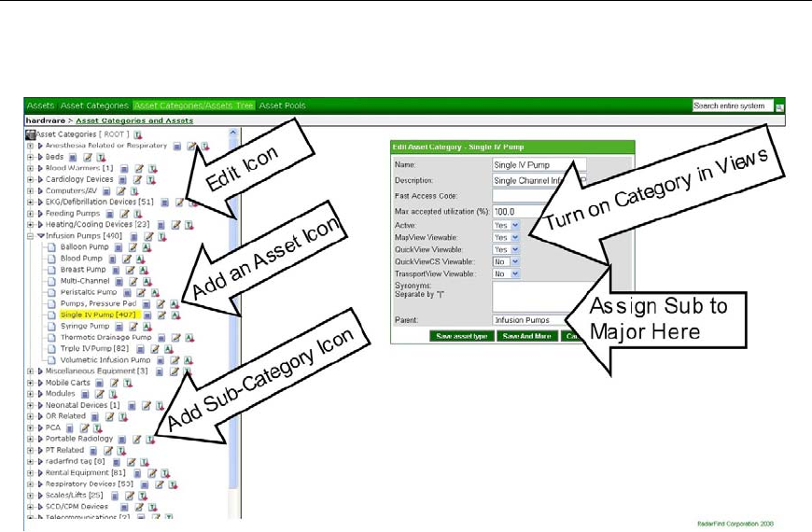812x532 pixels.
Task: Switch to the Asset Categories tab
Action: click(x=94, y=105)
